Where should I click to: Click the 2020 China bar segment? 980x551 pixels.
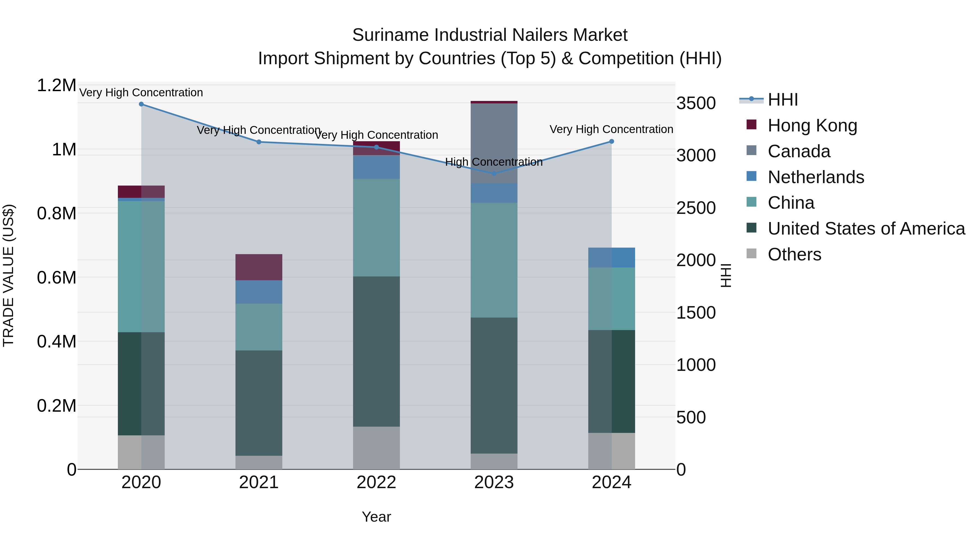141,267
